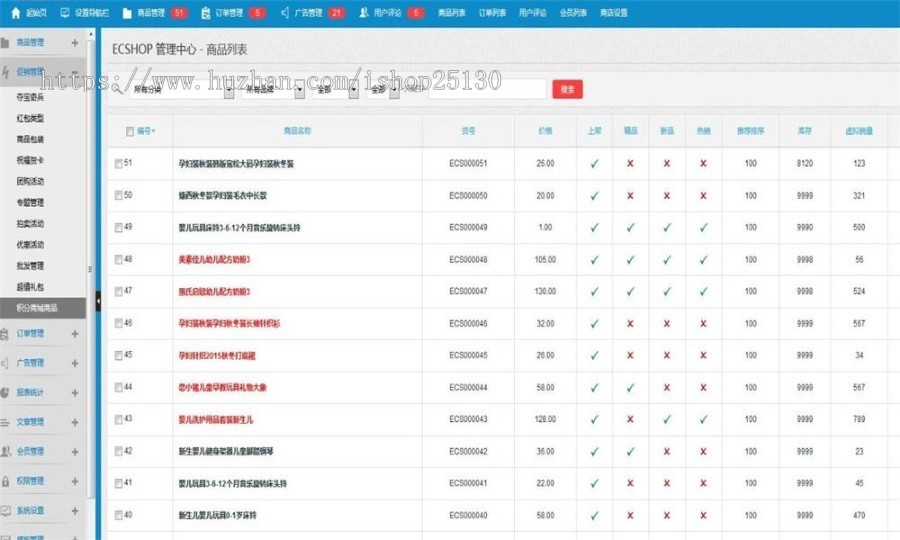Click the sidebar vertical scrollbar

point(90,269)
